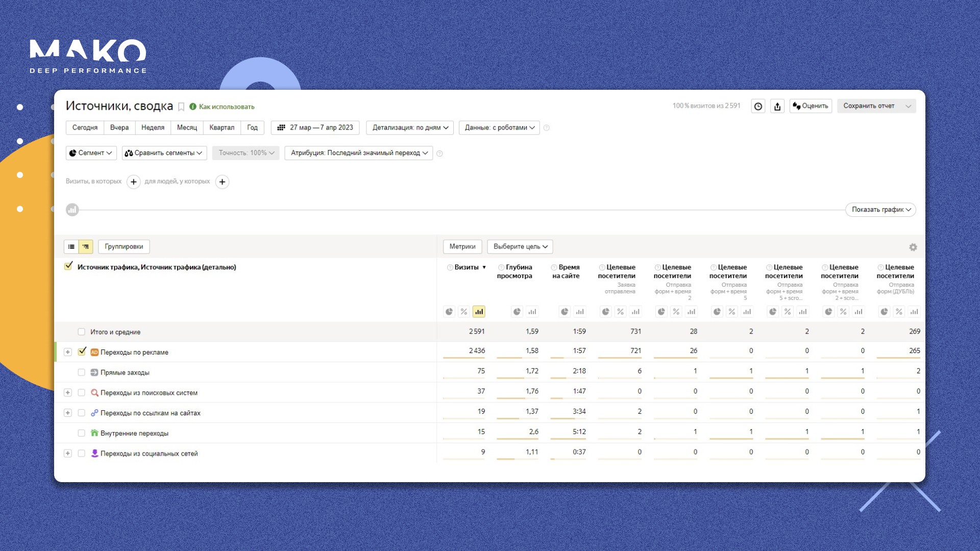980x551 pixels.
Task: Check the Прямые заходы row checkbox
Action: point(81,372)
